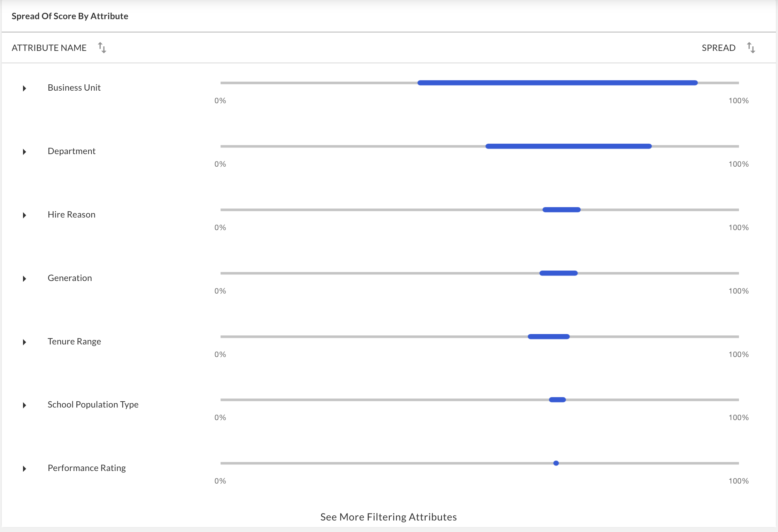Expand the Tenure Range row
Screen dimensions: 778x532
click(24, 342)
